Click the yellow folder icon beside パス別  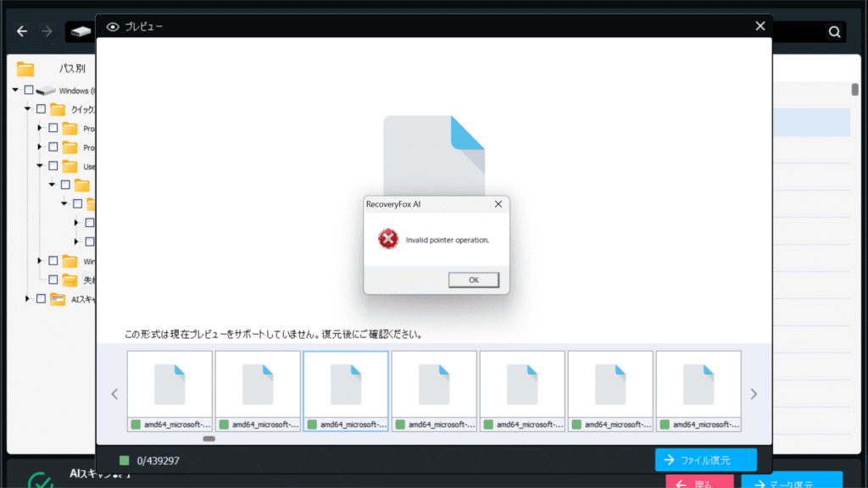click(x=25, y=69)
